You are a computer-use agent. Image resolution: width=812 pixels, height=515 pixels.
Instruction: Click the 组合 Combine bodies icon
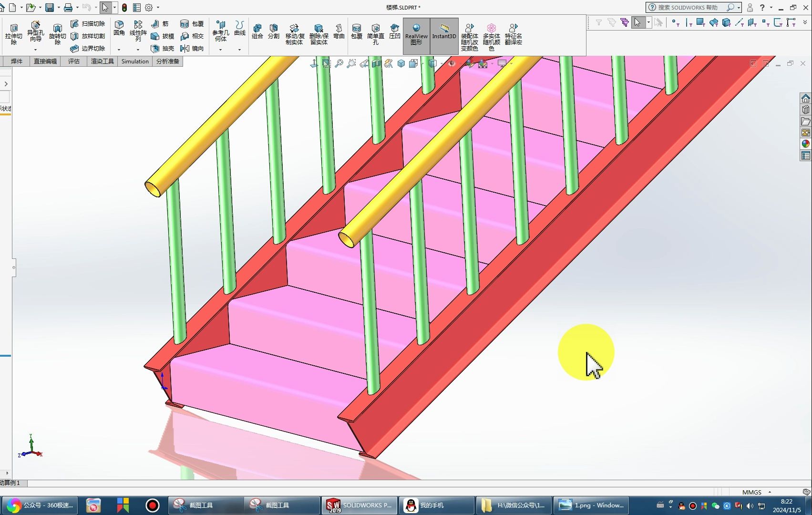pyautogui.click(x=257, y=31)
